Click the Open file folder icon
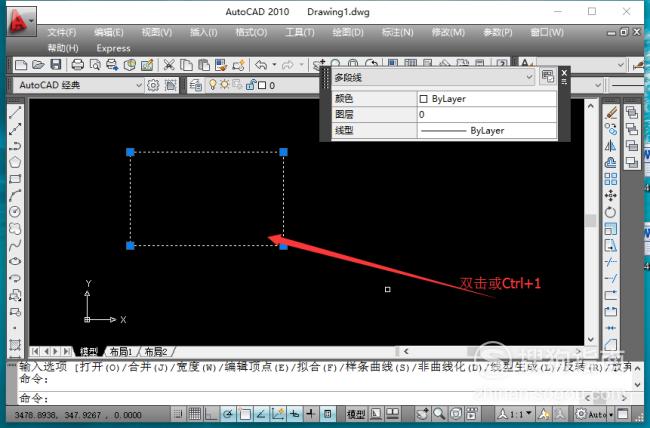The height and width of the screenshot is (428, 650). [38, 65]
